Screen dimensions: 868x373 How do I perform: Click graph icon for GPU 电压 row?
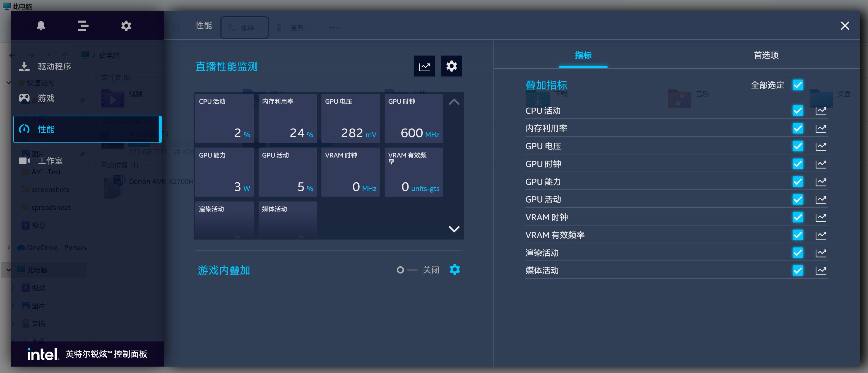[821, 146]
